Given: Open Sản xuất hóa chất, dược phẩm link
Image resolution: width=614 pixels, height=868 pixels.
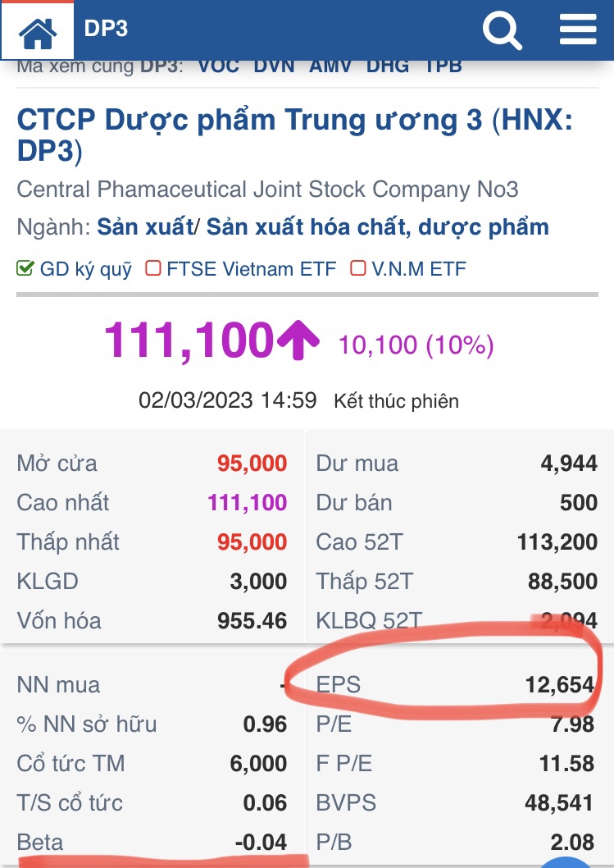Looking at the screenshot, I should pos(377,226).
